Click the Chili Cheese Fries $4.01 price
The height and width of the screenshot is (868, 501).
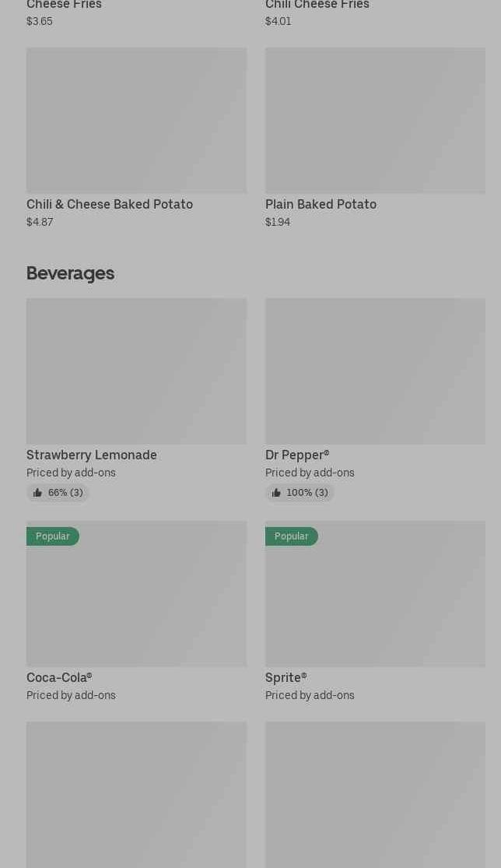point(278,21)
